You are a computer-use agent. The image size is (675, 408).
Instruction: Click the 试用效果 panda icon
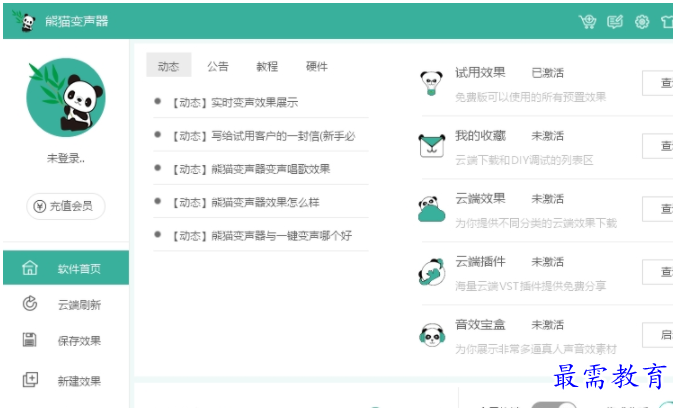click(x=432, y=83)
